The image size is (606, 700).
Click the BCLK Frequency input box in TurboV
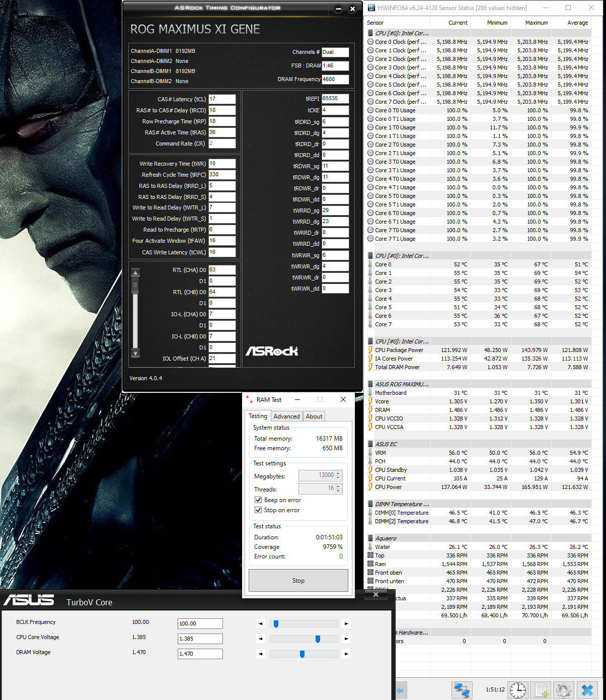200,623
